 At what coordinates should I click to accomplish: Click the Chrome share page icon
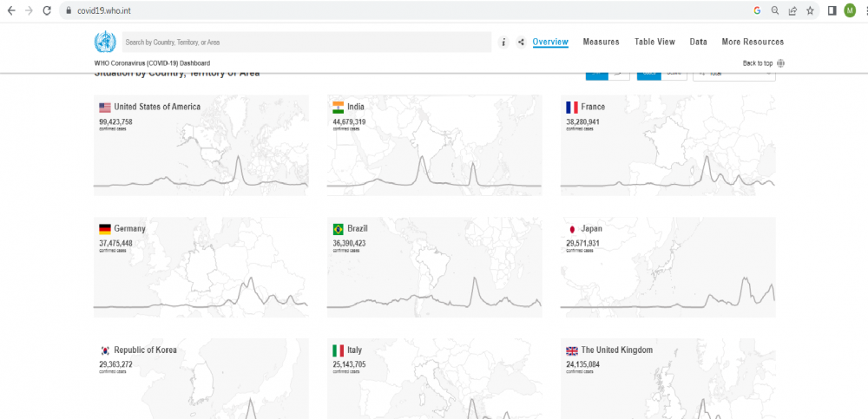(792, 10)
